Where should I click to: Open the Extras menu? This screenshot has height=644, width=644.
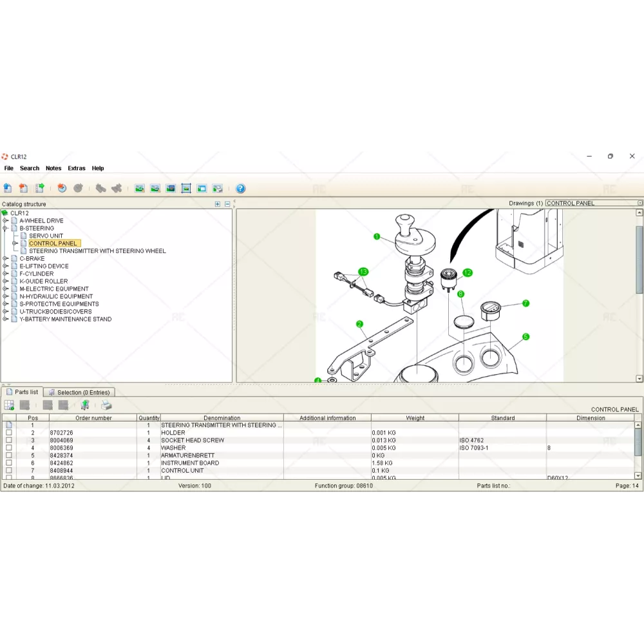pyautogui.click(x=77, y=168)
